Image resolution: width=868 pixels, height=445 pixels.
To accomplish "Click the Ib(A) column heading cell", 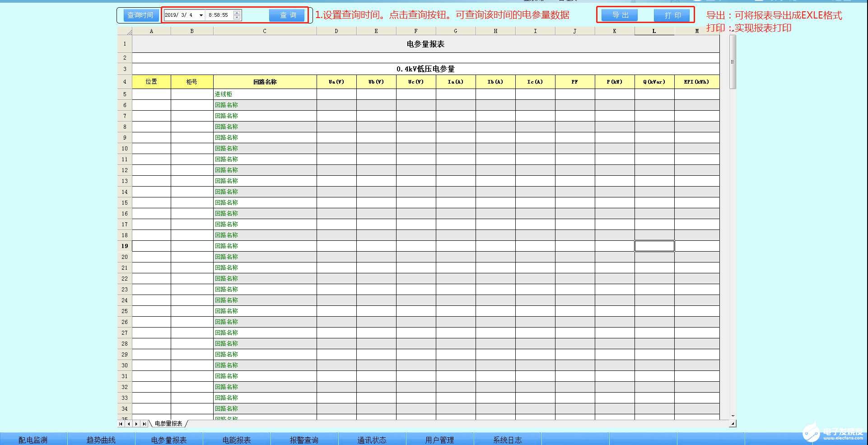I will (495, 82).
